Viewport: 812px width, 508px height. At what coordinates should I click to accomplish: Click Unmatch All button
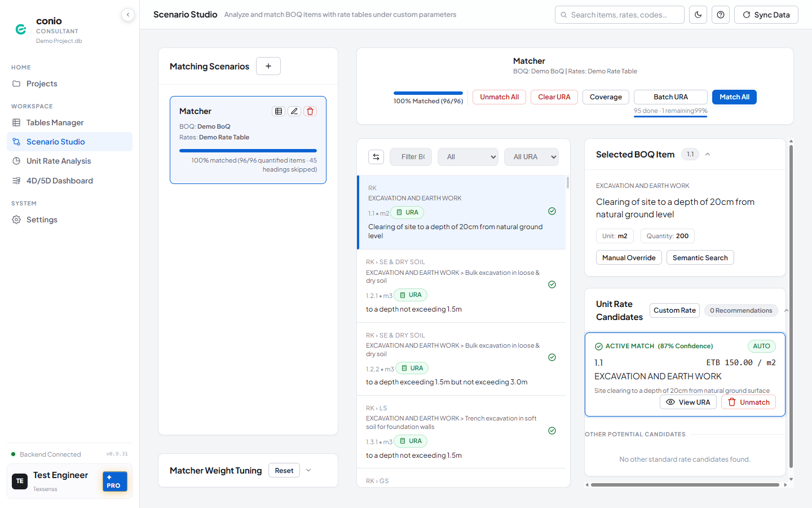499,97
